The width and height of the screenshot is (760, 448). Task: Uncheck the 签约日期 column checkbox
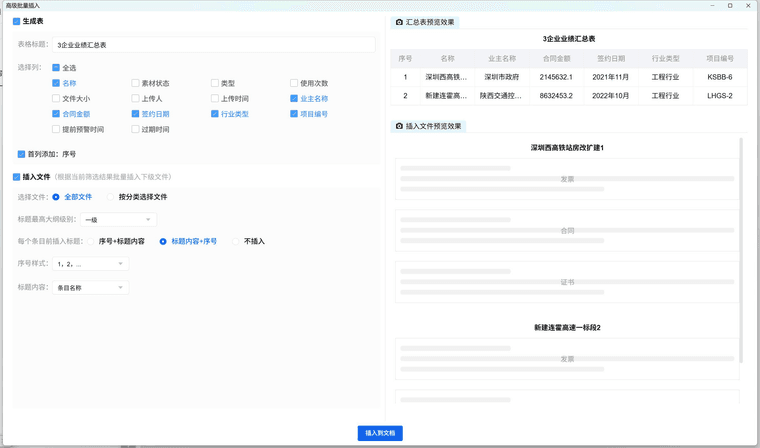pyautogui.click(x=135, y=114)
